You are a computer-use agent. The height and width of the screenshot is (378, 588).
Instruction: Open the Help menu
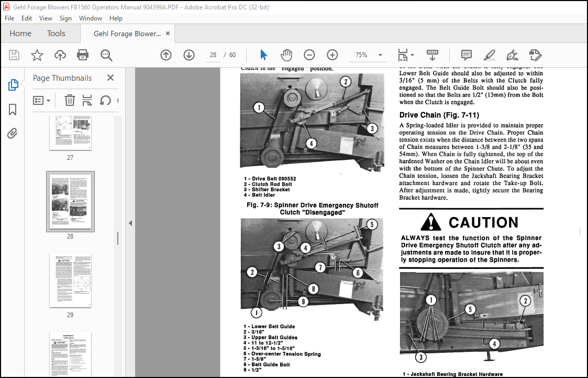(x=116, y=18)
